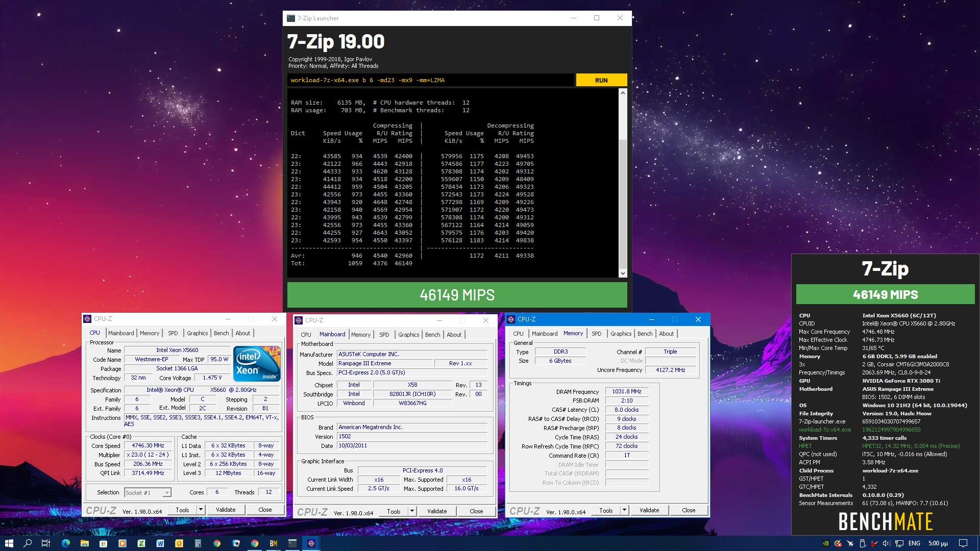Image resolution: width=980 pixels, height=551 pixels.
Task: Expand Tools dropdown arrow in CPU-Z CPU window
Action: point(201,510)
